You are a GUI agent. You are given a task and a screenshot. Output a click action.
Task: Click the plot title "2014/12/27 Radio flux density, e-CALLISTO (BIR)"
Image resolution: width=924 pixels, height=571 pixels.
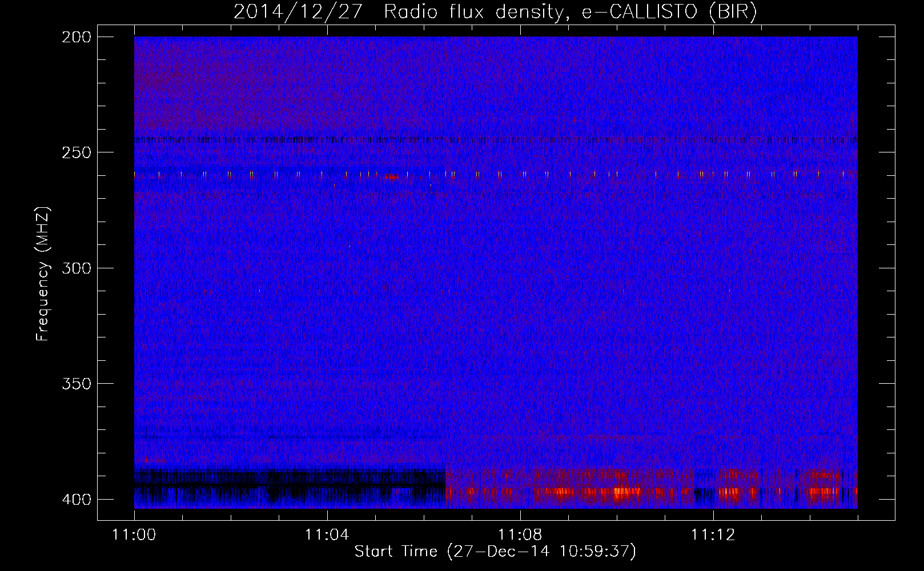(495, 11)
